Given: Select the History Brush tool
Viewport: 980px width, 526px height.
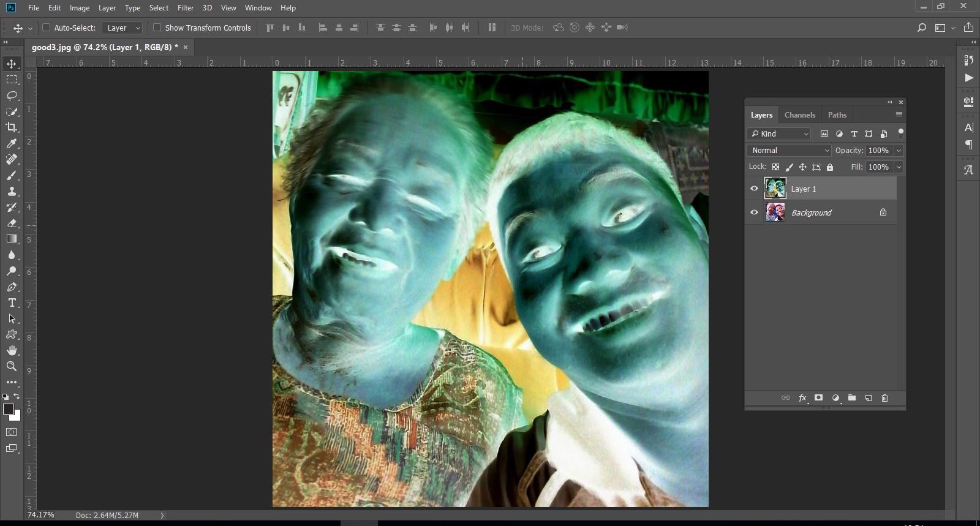Looking at the screenshot, I should pos(12,207).
